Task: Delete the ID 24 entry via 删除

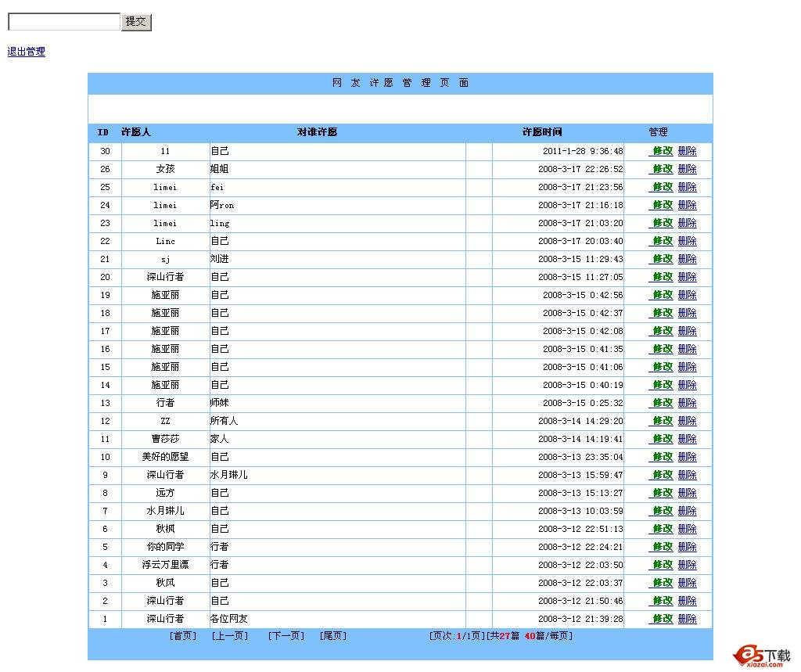Action: pos(687,205)
